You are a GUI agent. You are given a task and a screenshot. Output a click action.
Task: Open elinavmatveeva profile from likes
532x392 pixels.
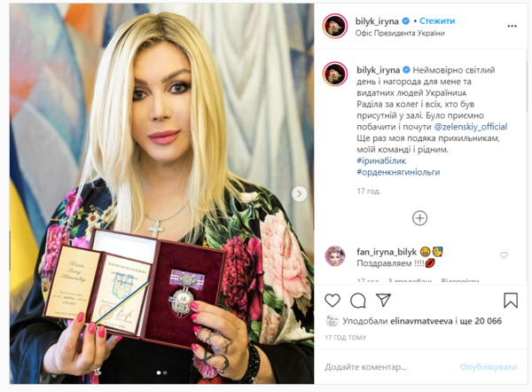pos(421,321)
